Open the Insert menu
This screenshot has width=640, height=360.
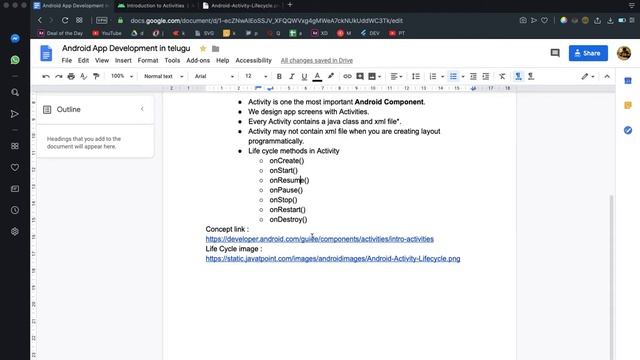click(123, 60)
